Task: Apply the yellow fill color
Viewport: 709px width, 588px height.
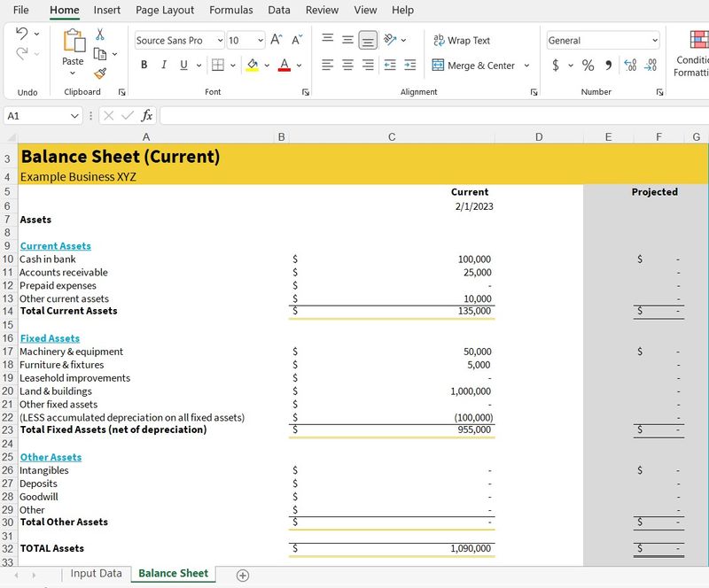Action: pos(253,66)
